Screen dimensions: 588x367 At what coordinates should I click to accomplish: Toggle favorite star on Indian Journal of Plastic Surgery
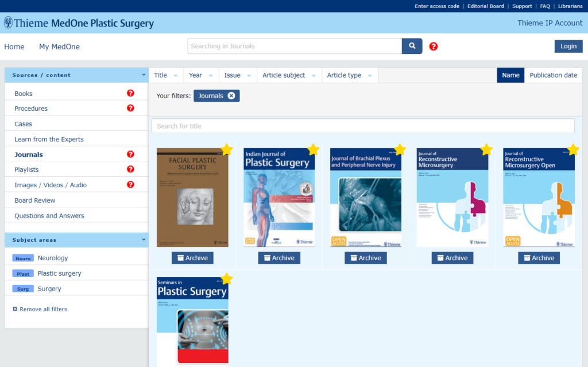coord(314,149)
